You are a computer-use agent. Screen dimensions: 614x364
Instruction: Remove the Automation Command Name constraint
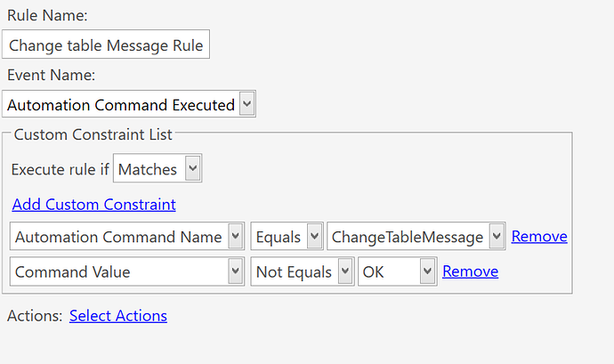pyautogui.click(x=539, y=237)
